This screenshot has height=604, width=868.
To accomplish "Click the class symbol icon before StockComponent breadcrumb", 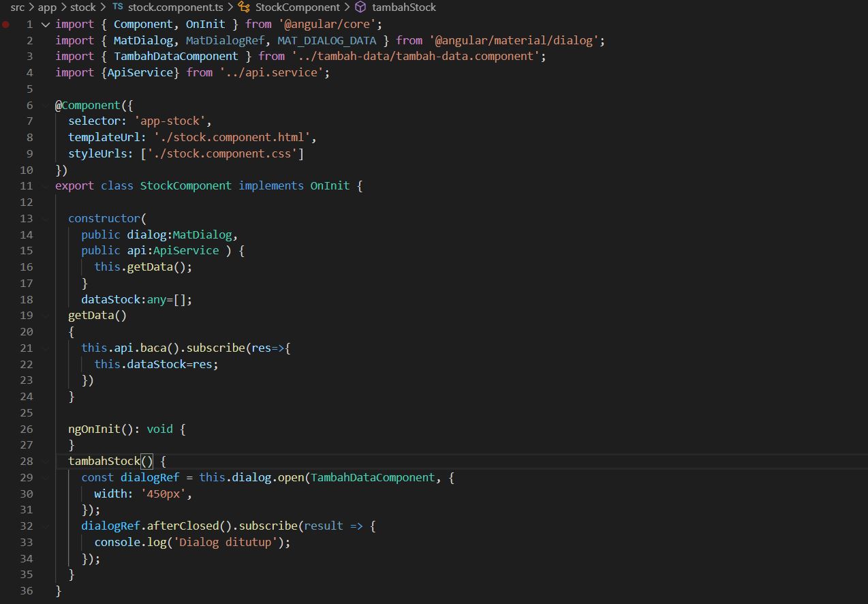I will [x=244, y=7].
